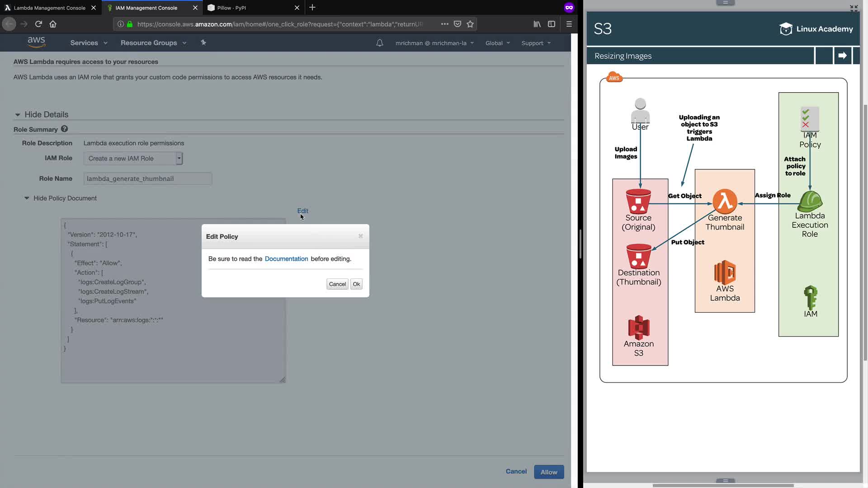Click the blue Allow button
This screenshot has width=868, height=488.
coord(549,472)
